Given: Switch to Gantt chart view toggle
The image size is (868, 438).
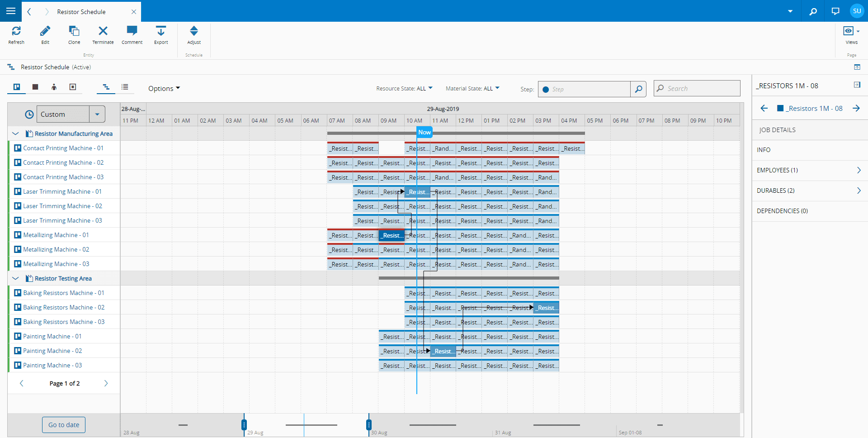Looking at the screenshot, I should point(106,87).
